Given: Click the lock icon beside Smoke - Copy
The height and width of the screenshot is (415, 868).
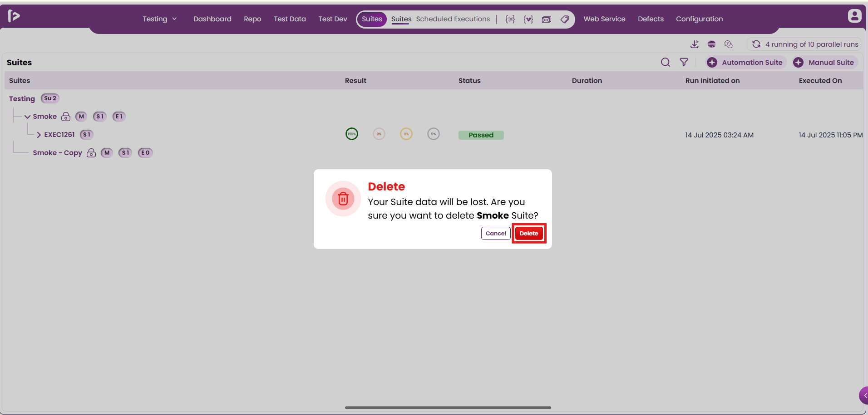Looking at the screenshot, I should click(91, 153).
